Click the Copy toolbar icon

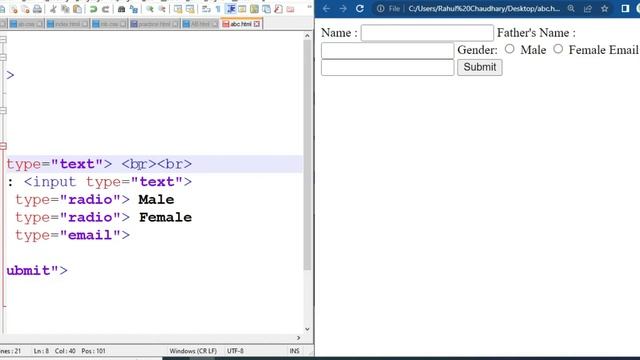point(65,9)
